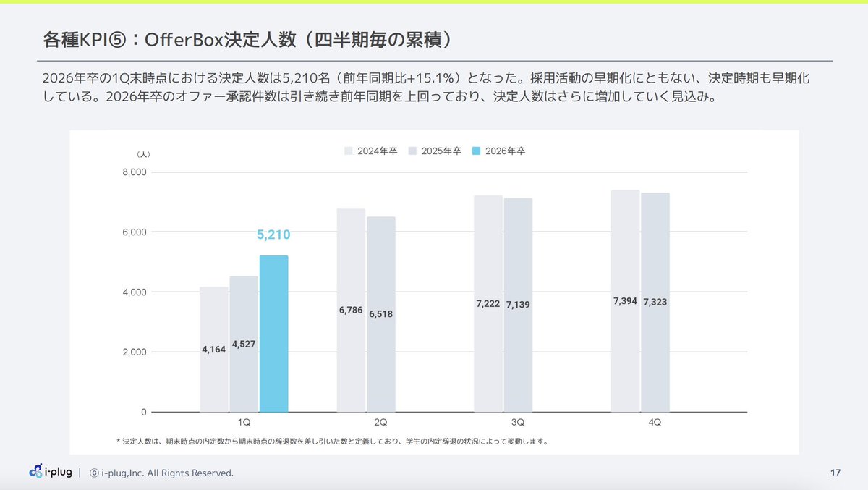Click the 6,518 bar value
This screenshot has height=490, width=868.
pos(381,314)
